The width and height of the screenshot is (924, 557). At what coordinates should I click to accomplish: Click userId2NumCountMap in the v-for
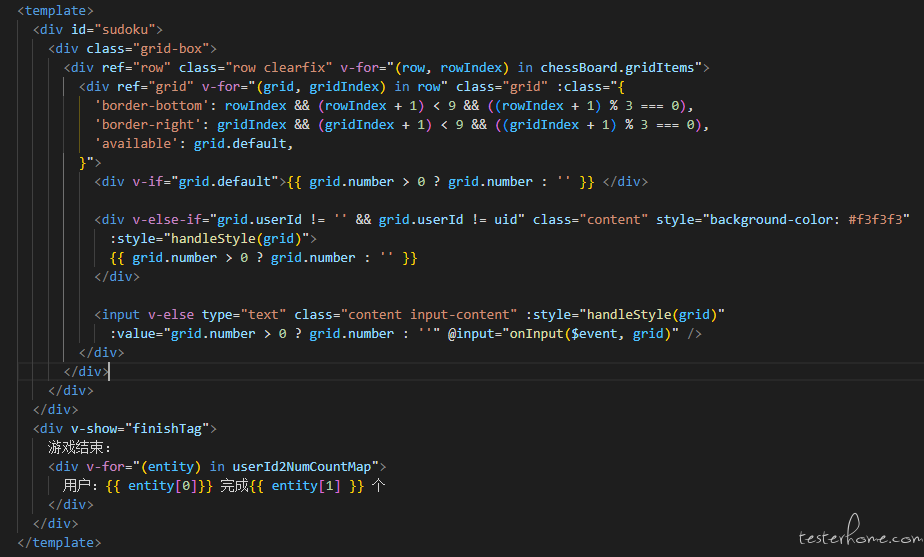pyautogui.click(x=301, y=466)
